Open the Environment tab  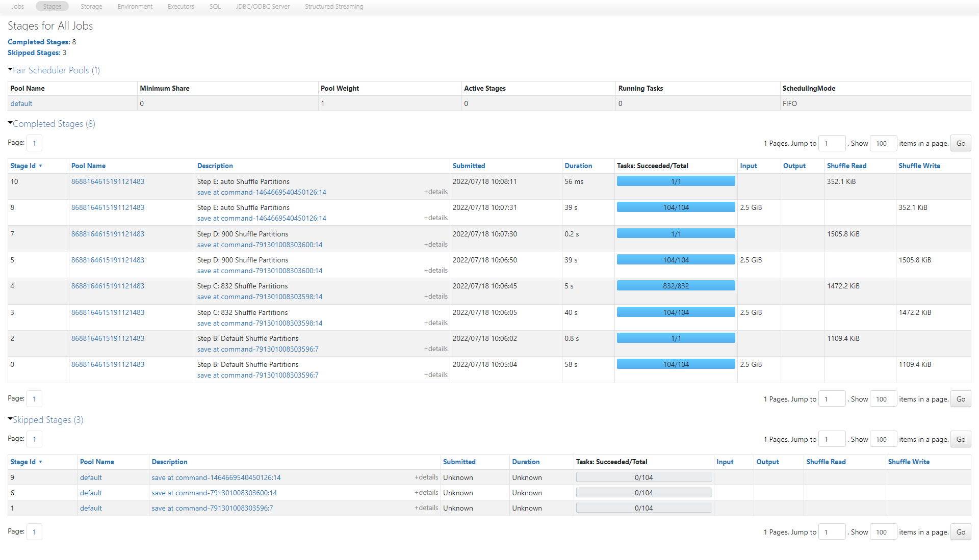[x=135, y=7]
